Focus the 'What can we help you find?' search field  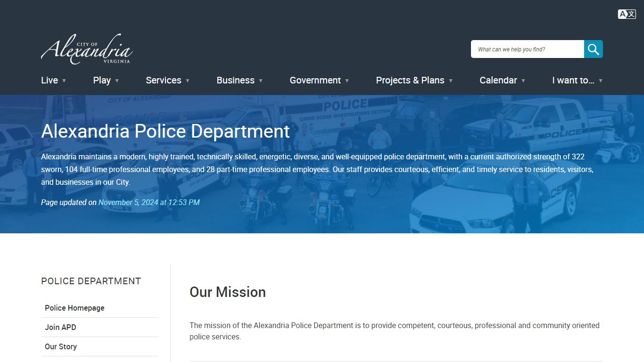[528, 49]
